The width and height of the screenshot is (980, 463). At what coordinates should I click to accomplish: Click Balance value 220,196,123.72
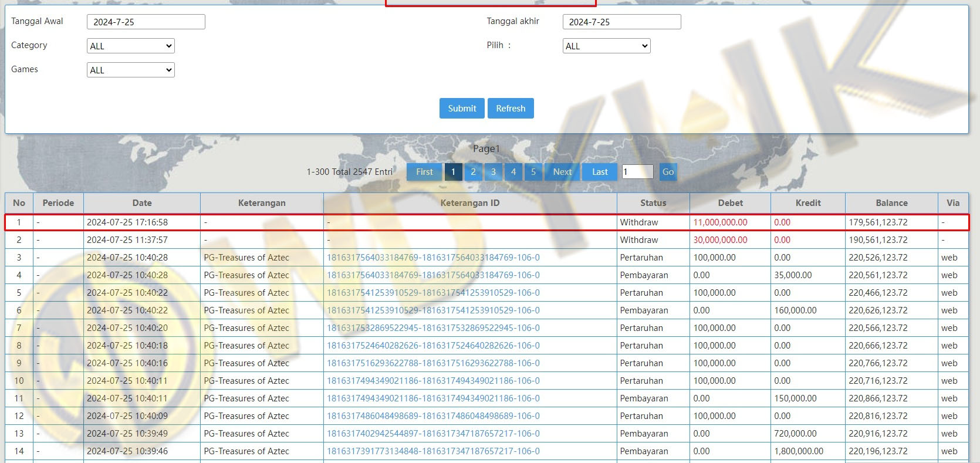(x=878, y=451)
